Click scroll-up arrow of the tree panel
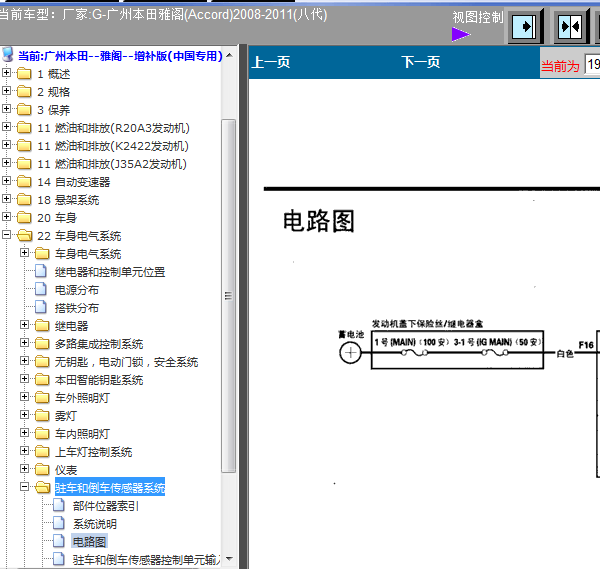This screenshot has height=569, width=600. tap(229, 55)
